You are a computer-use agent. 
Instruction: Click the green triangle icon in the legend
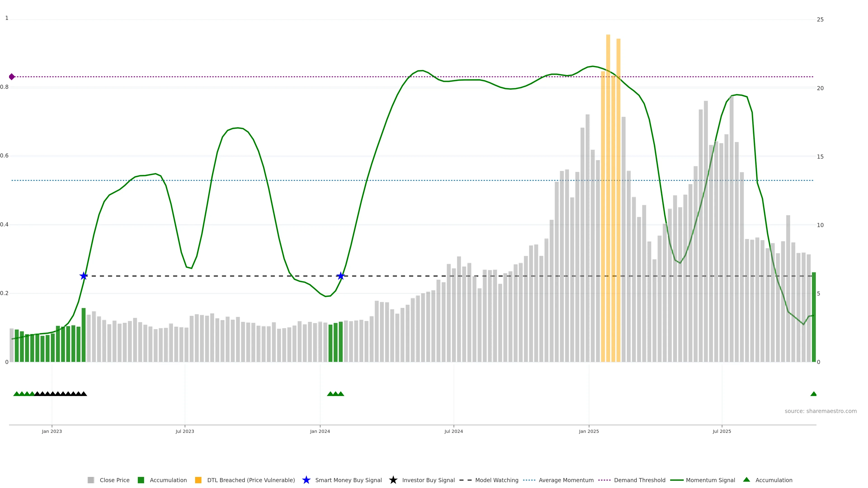pos(746,480)
